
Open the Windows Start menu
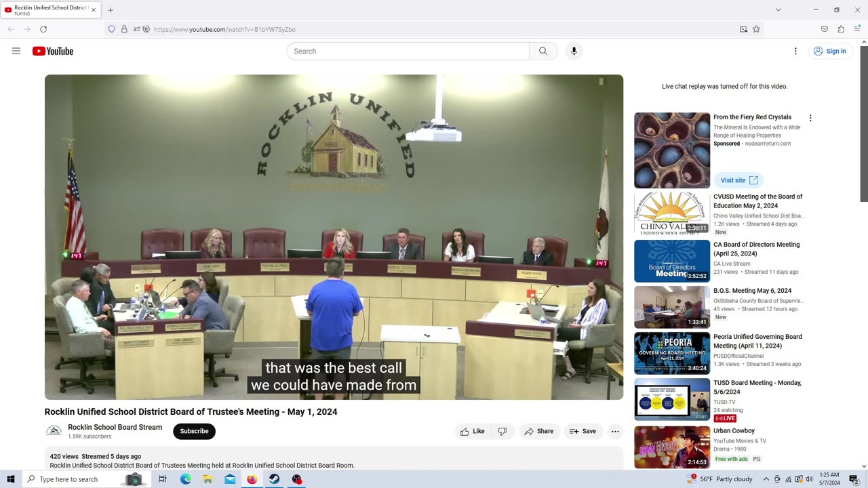(x=11, y=479)
